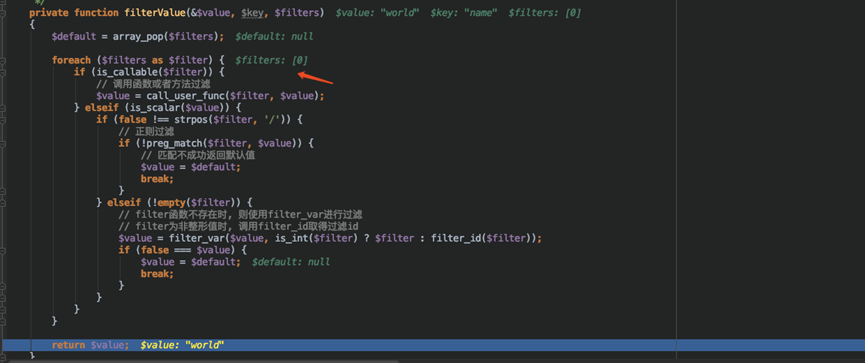Click the inline hint $value: "world" on return line
The image size is (865, 363).
182,345
